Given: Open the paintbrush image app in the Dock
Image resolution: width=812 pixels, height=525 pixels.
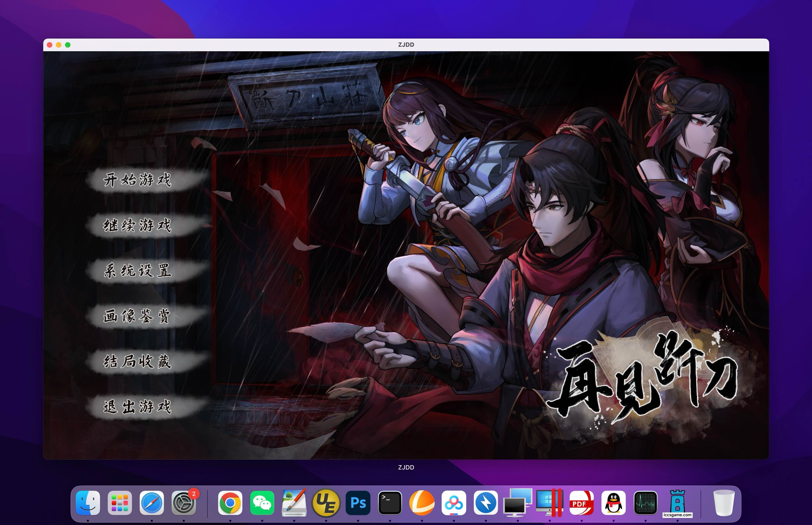Looking at the screenshot, I should [x=294, y=503].
